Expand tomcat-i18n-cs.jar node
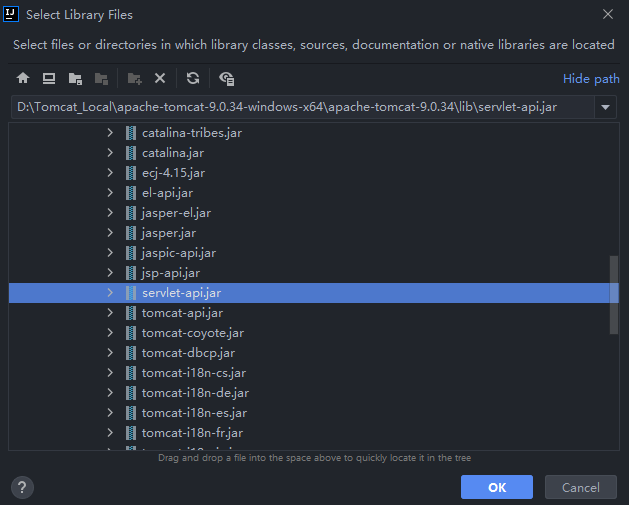 coord(110,373)
